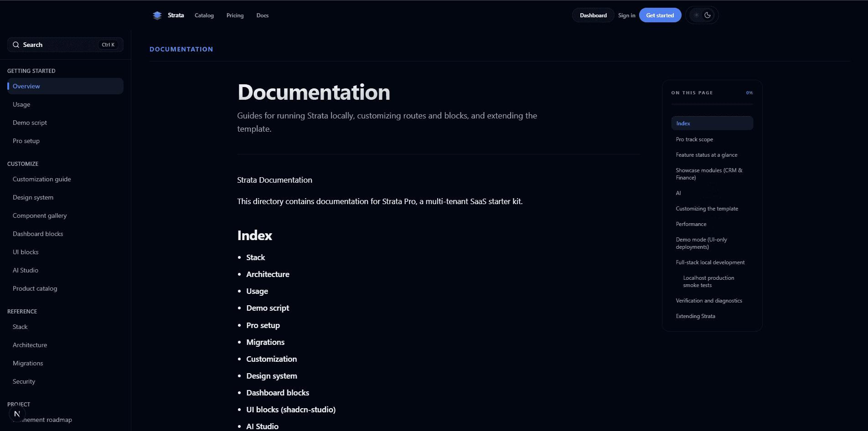Viewport: 868px width, 431px height.
Task: Click Sign in link
Action: pyautogui.click(x=626, y=15)
